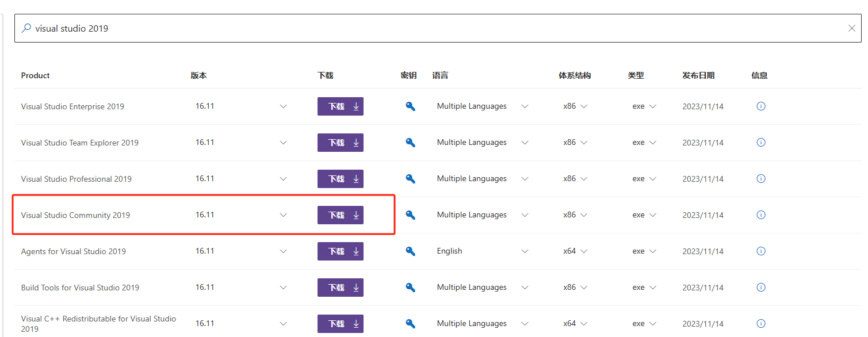868x337 pixels.
Task: Click the key icon for Visual Studio Community 2019
Action: [410, 215]
